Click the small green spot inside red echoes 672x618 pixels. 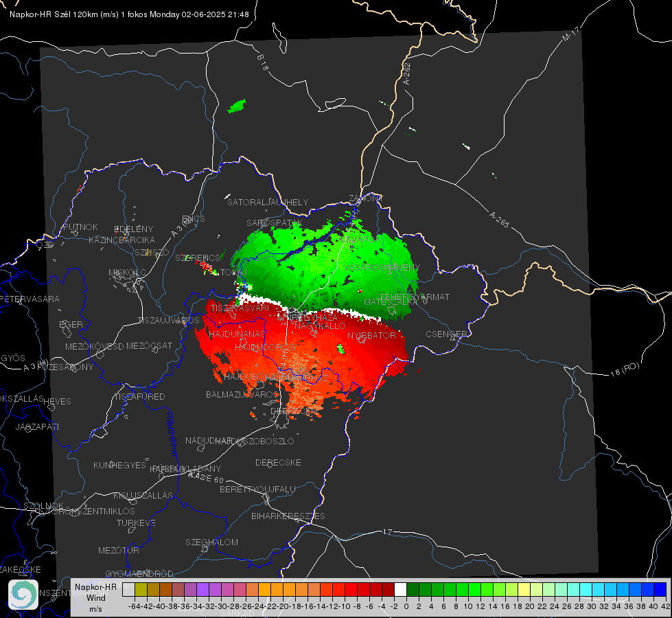pyautogui.click(x=341, y=349)
